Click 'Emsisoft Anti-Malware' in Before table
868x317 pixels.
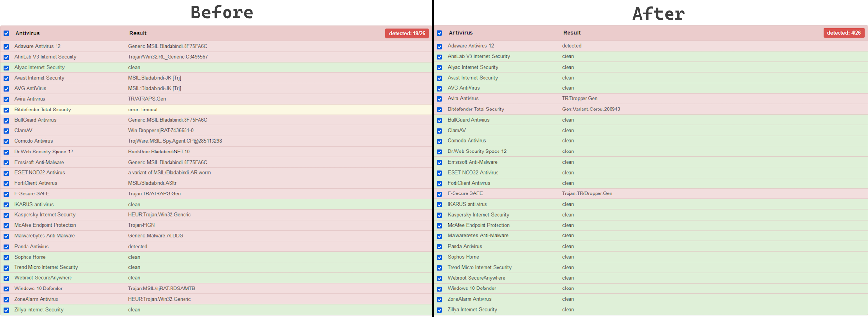coord(39,162)
